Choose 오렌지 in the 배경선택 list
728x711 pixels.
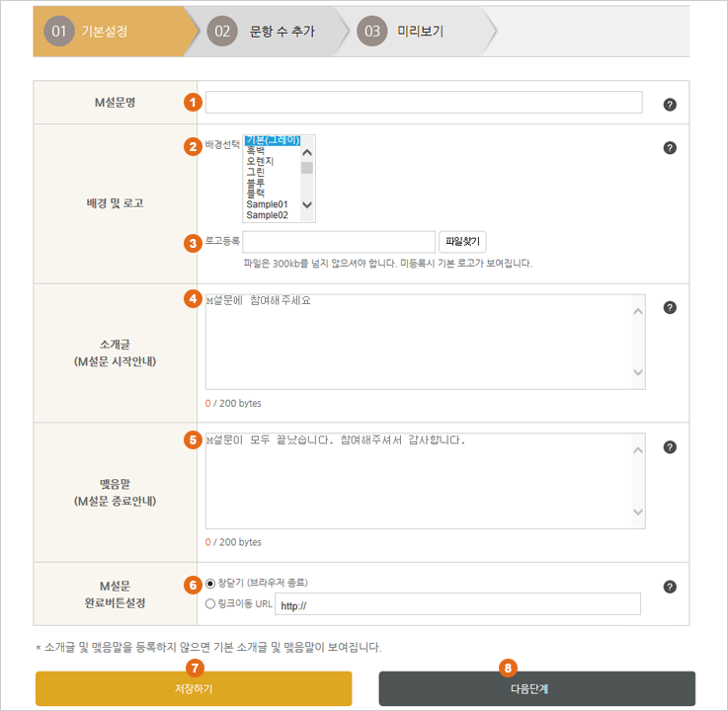[x=260, y=161]
